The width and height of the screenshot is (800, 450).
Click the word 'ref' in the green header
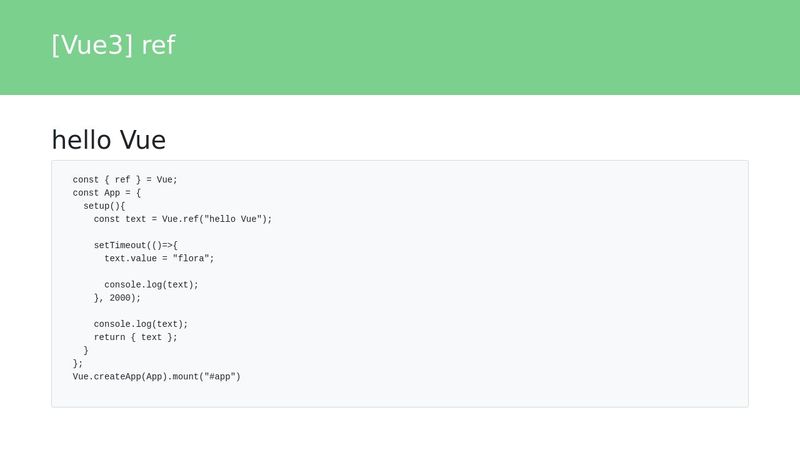coord(158,45)
